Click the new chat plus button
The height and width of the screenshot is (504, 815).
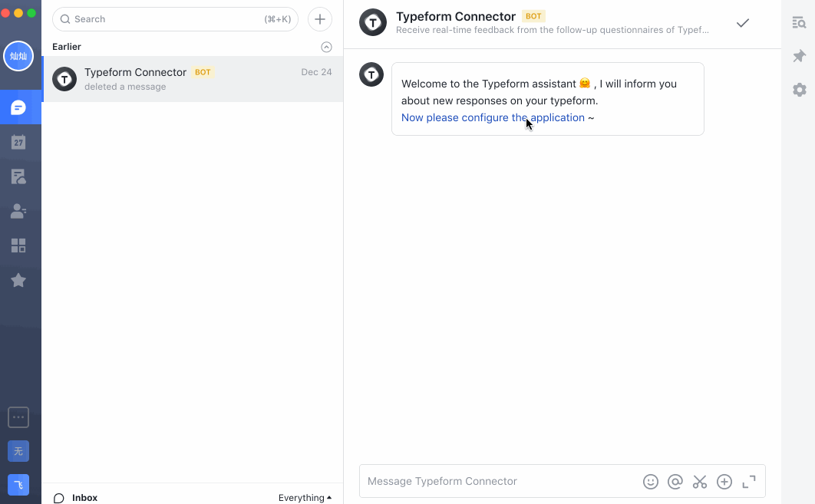pos(320,19)
